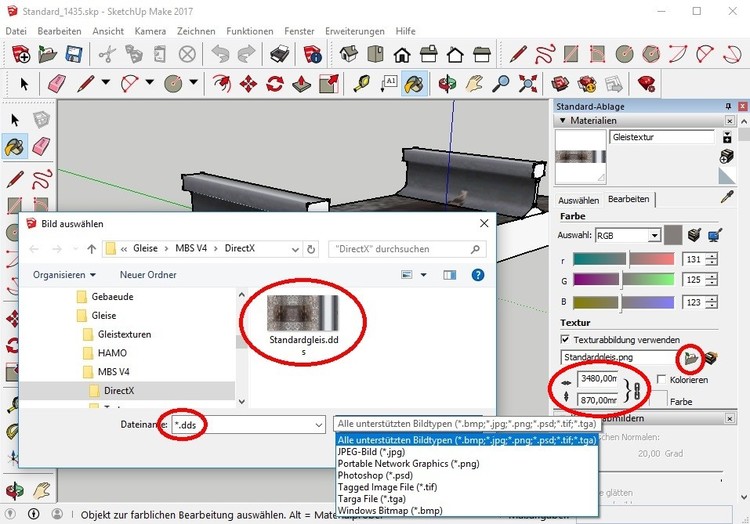Open the path history chevron in address bar
Screen dimensions: 750x524
pos(296,249)
